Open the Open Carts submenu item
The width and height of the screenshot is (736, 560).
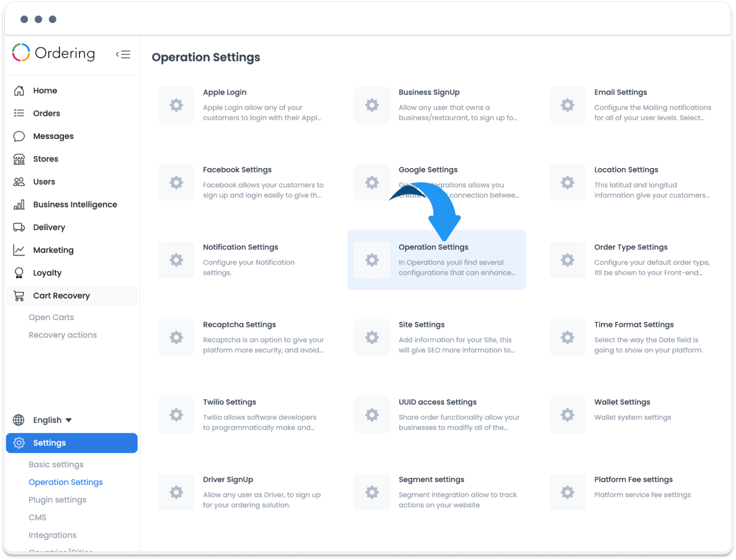click(x=51, y=317)
